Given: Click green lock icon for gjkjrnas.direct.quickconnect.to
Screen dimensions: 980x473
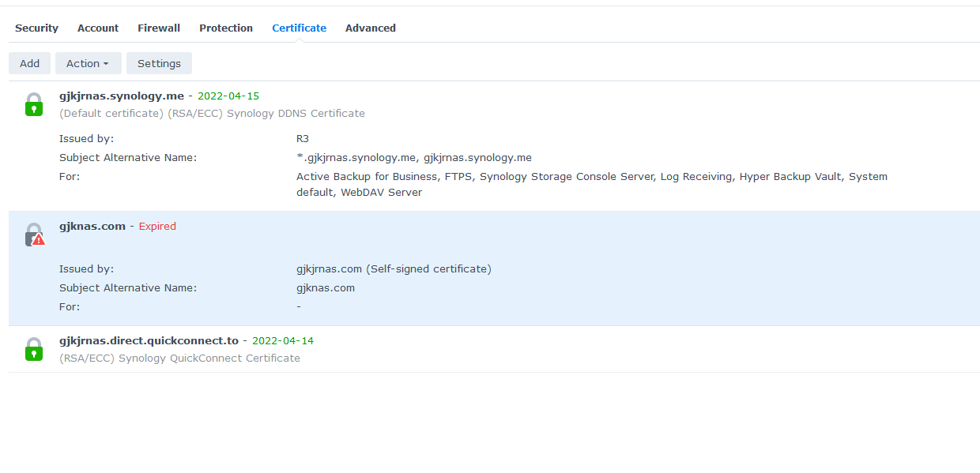Looking at the screenshot, I should (34, 349).
